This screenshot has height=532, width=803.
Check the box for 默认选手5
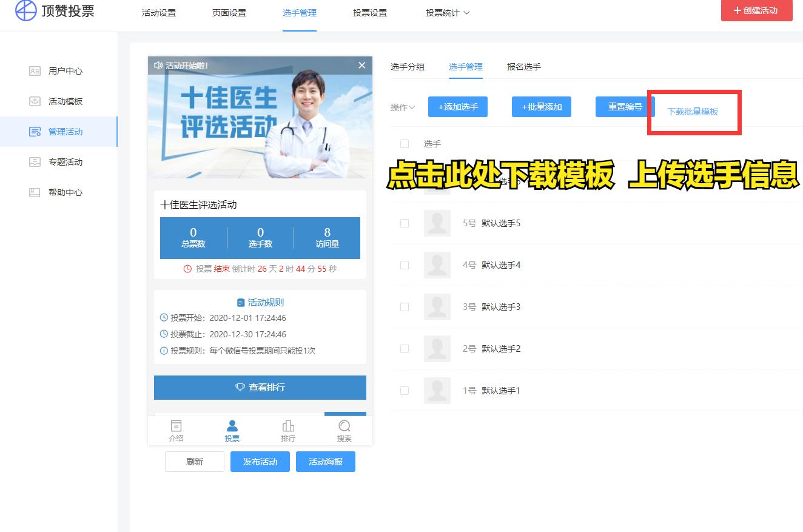(405, 223)
